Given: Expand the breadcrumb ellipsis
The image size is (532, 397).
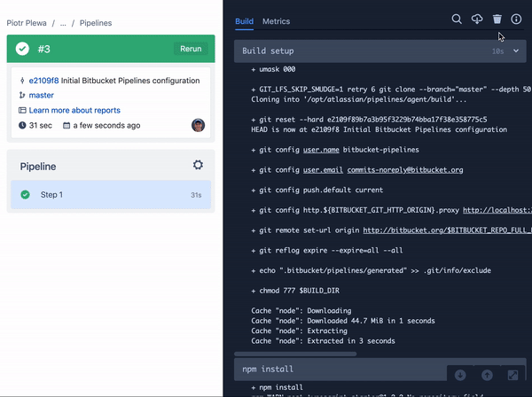Looking at the screenshot, I should (62, 22).
